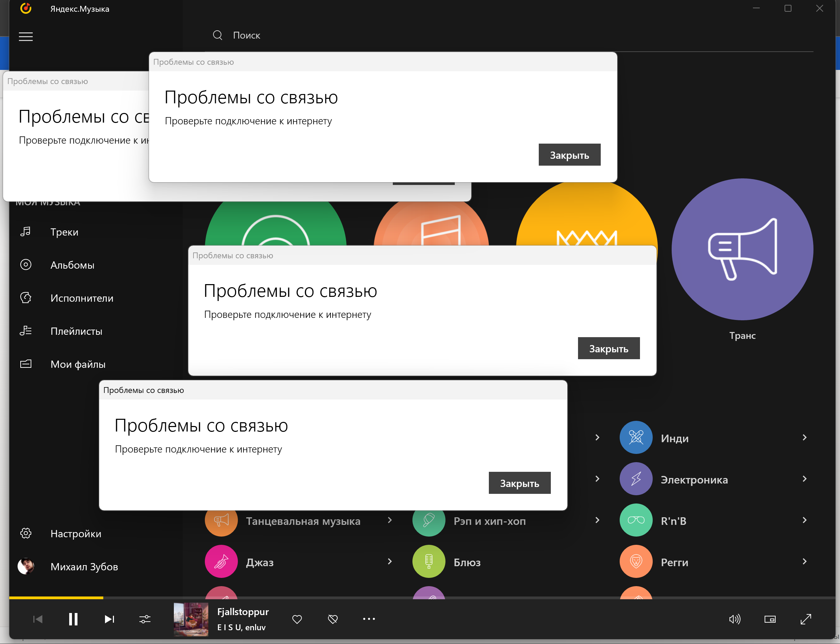Click the R'n'B glasses icon

pos(636,520)
